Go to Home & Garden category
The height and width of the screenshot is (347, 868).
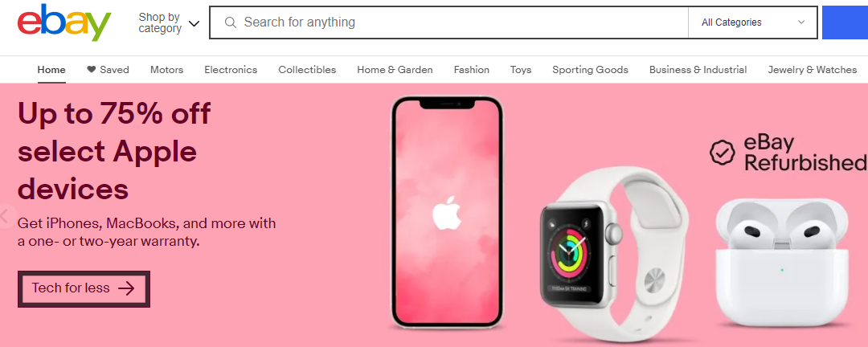[x=395, y=70]
